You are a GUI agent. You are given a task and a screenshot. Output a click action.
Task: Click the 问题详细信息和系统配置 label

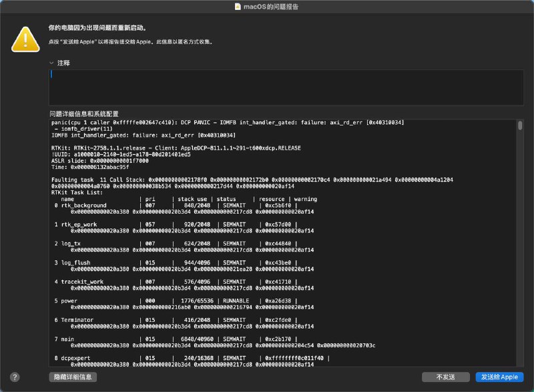click(84, 114)
